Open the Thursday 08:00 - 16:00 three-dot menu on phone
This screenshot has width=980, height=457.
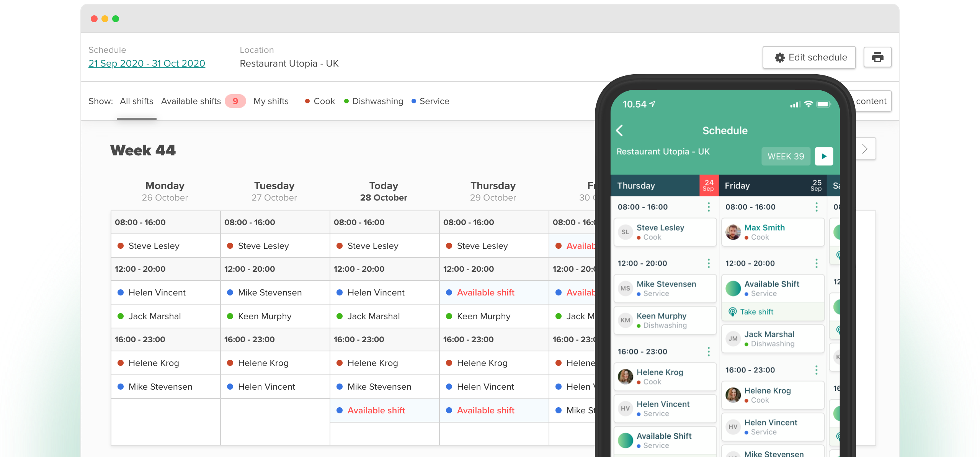point(709,207)
